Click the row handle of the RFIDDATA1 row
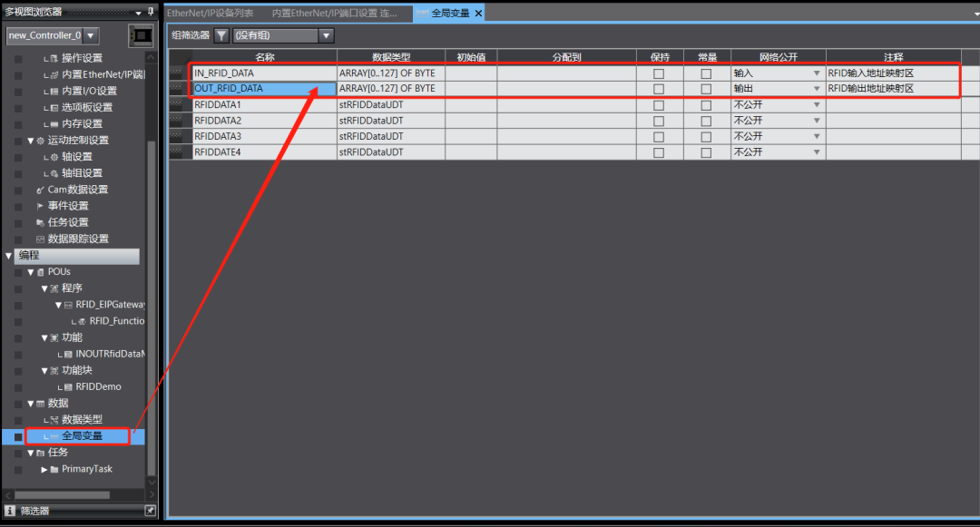This screenshot has width=980, height=527. point(181,104)
